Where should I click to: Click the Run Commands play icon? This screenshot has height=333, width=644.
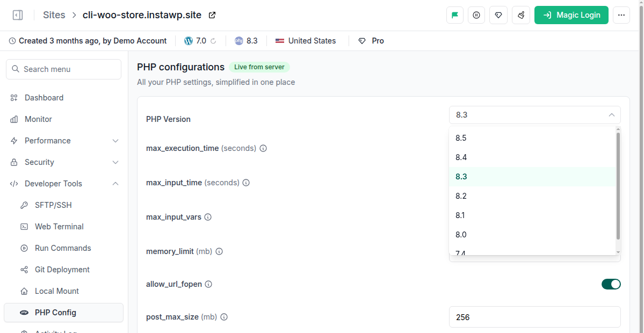(x=24, y=248)
